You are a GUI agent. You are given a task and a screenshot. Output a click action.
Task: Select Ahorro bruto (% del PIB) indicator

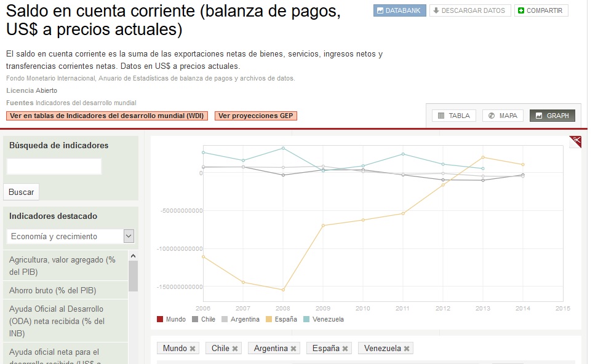53,290
